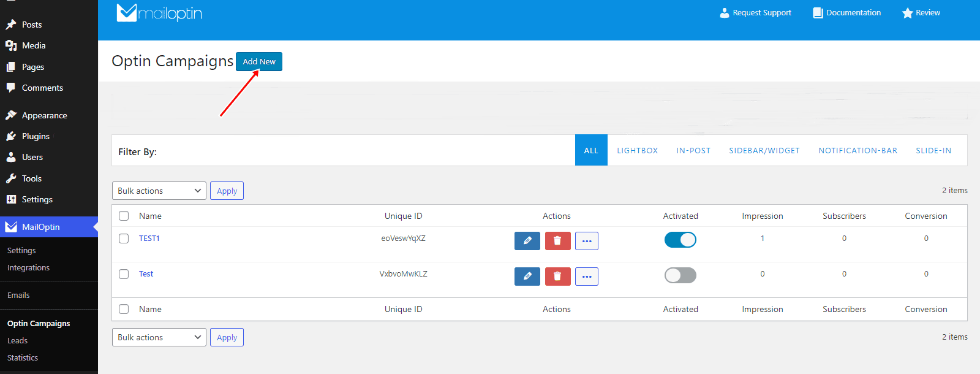Deactivate the TEST1 campaign toggle
Viewport: 980px width, 374px height.
pyautogui.click(x=680, y=240)
